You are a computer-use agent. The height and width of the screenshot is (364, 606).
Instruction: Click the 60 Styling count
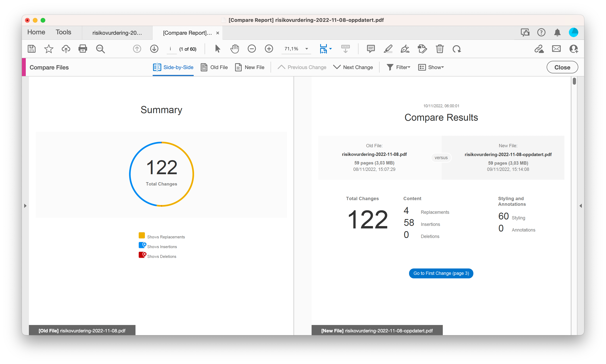pos(503,216)
